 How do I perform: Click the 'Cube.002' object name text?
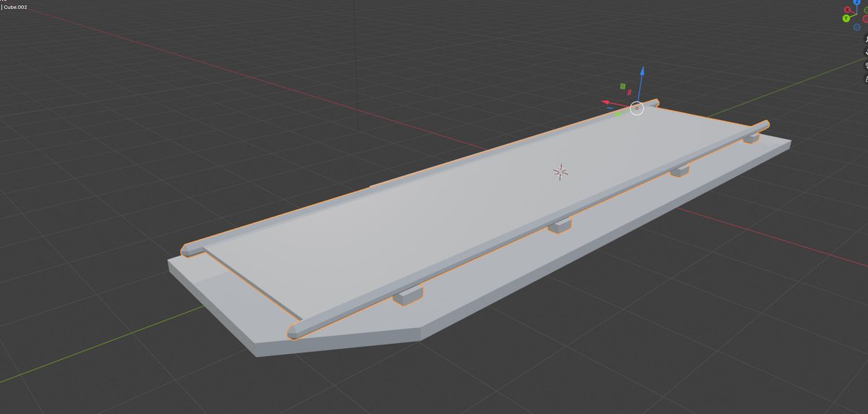pos(14,7)
